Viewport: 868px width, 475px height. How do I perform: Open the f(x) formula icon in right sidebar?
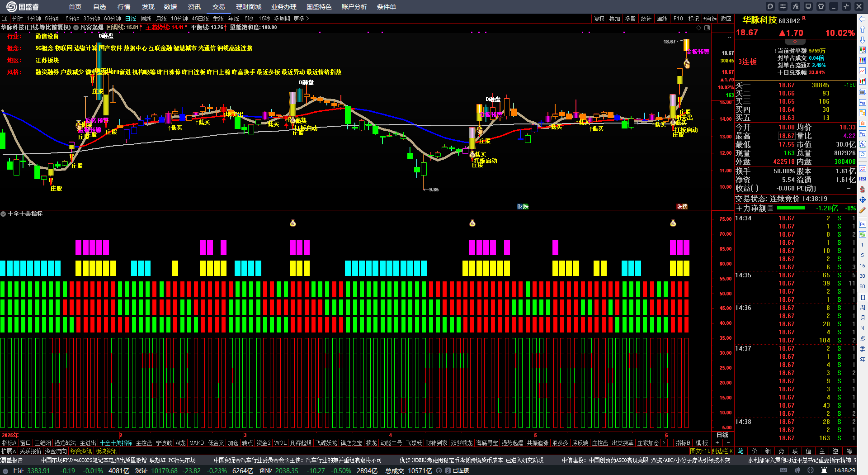coord(863,144)
